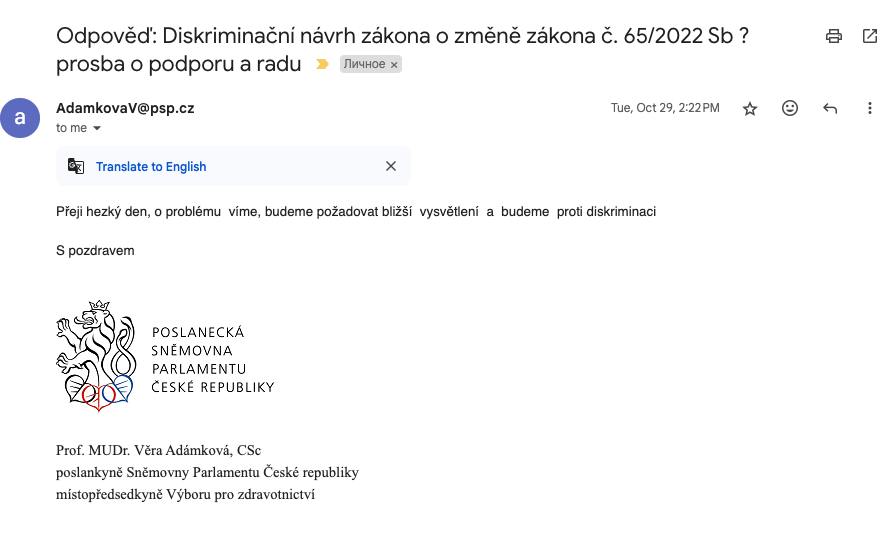
Task: Click the sender address AdamkovaV@psp.cz
Action: coord(125,108)
